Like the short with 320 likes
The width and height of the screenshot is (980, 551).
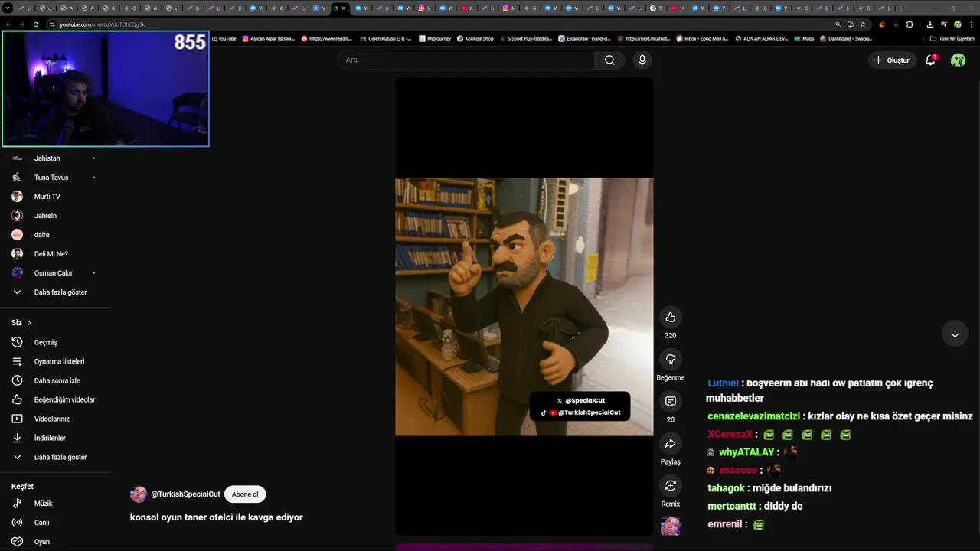click(671, 317)
